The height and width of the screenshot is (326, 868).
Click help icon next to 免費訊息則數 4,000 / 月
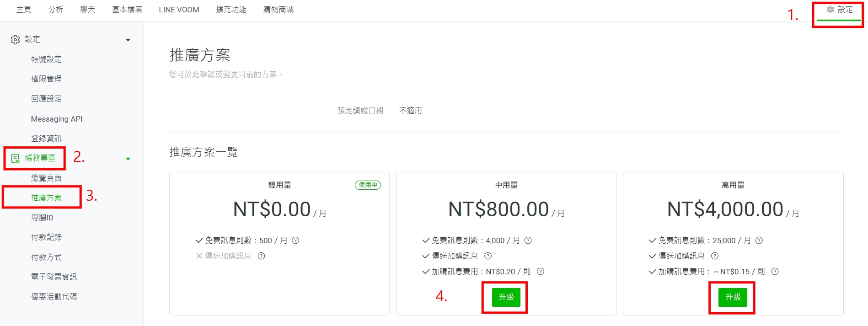(x=528, y=240)
